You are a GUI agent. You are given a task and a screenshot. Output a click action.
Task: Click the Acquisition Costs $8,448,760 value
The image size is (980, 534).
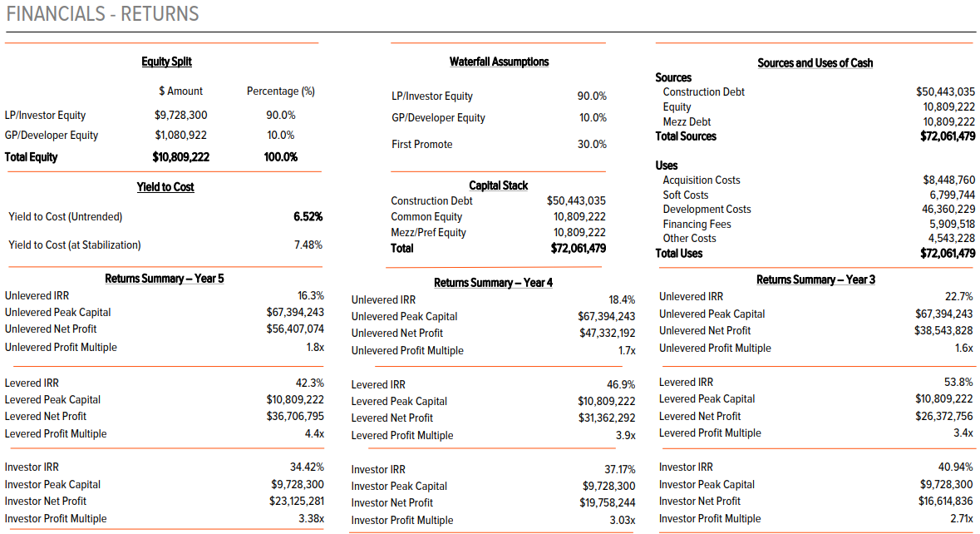pyautogui.click(x=948, y=180)
